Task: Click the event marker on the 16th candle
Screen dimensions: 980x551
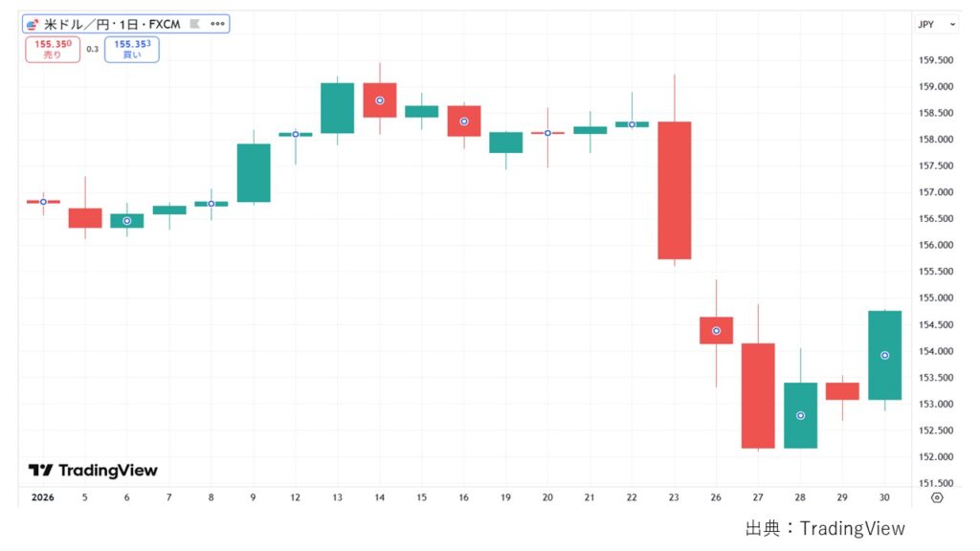Action: tap(464, 121)
